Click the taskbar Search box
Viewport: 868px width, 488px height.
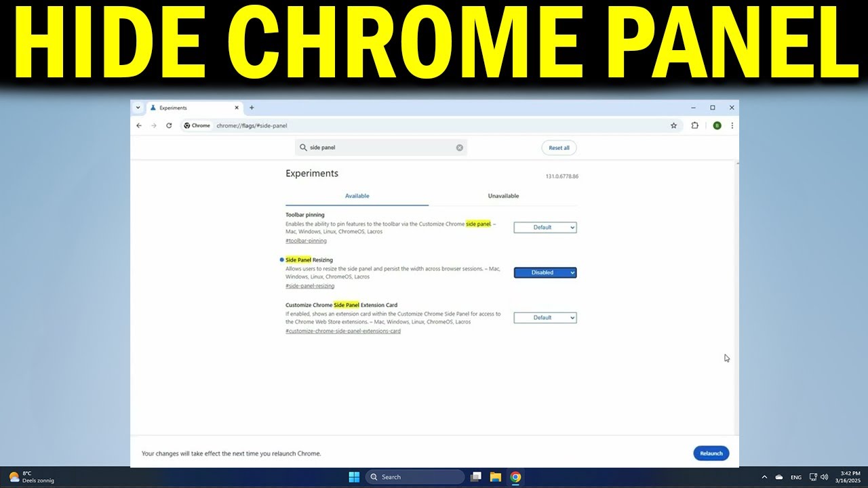416,477
